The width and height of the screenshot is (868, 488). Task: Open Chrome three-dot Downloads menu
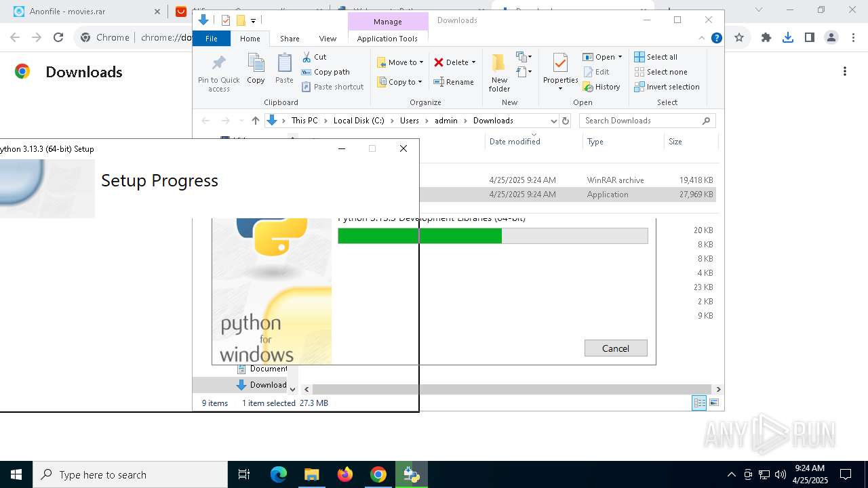(845, 71)
